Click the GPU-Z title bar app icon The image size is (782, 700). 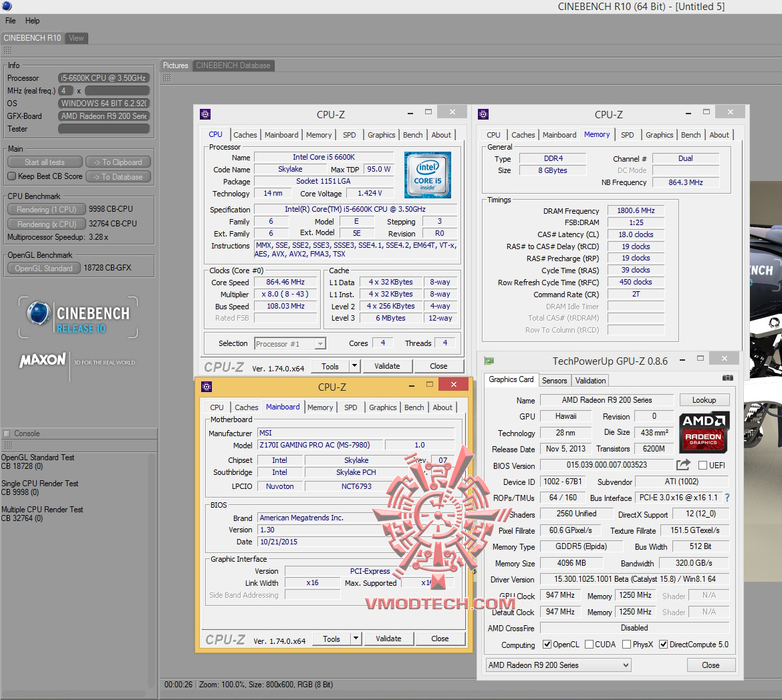tap(489, 361)
